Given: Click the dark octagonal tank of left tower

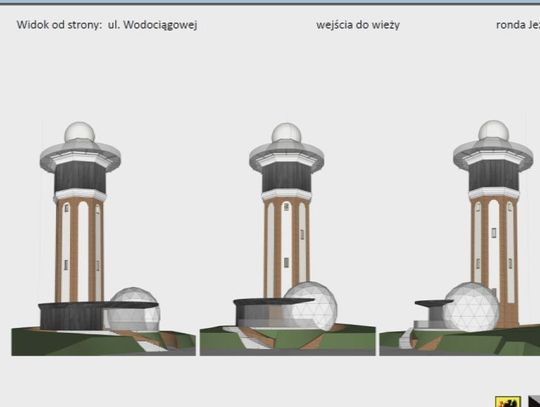Looking at the screenshot, I should 80,176.
